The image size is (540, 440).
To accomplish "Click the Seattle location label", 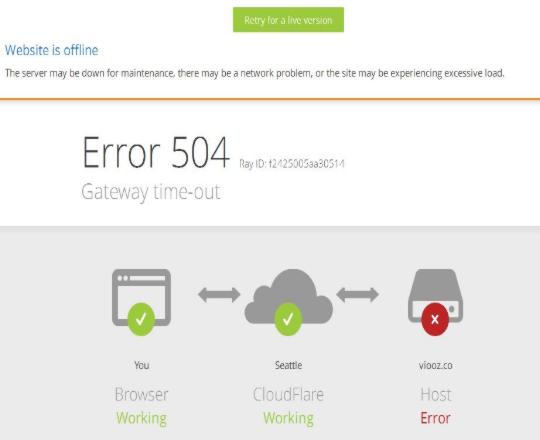I will pyautogui.click(x=289, y=365).
